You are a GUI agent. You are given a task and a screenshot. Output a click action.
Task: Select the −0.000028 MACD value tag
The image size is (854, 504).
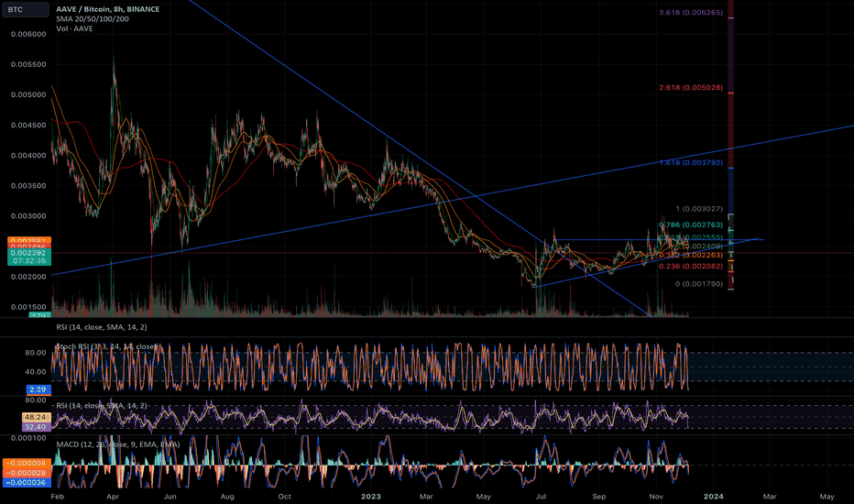pyautogui.click(x=27, y=473)
